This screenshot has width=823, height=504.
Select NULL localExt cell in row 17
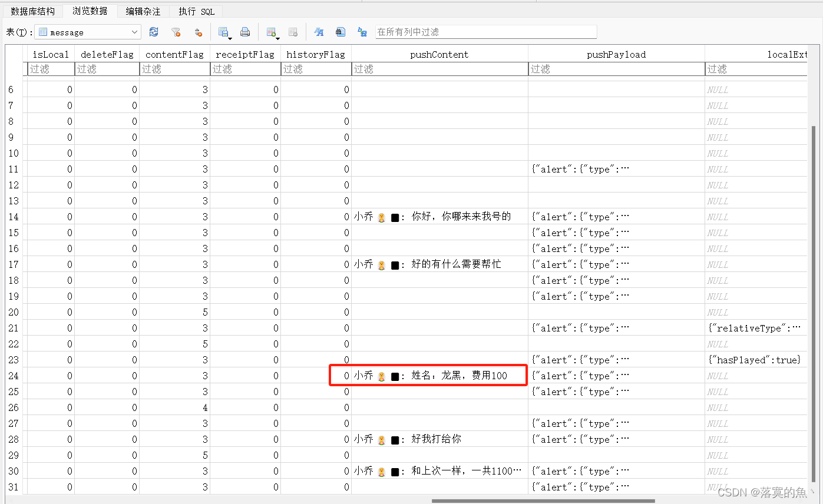[756, 264]
